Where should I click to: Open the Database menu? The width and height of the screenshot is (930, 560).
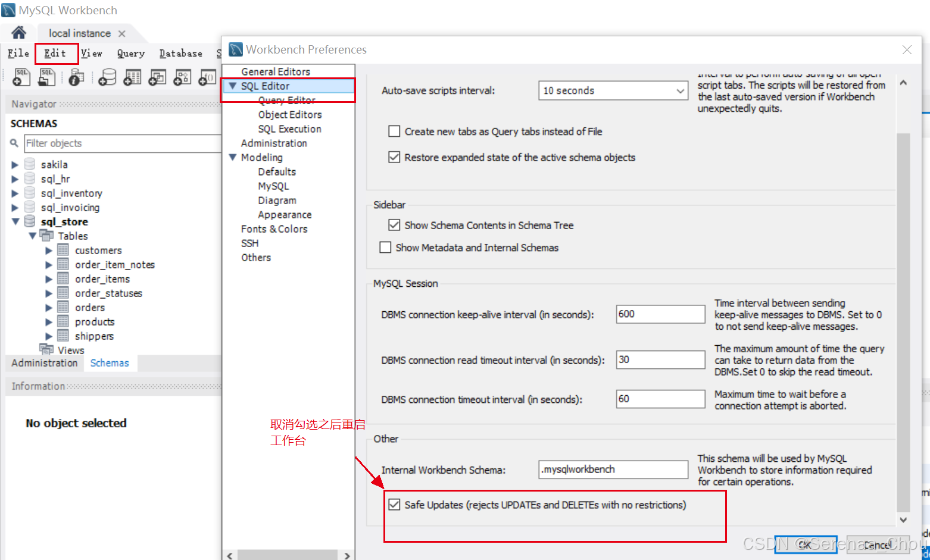[180, 53]
